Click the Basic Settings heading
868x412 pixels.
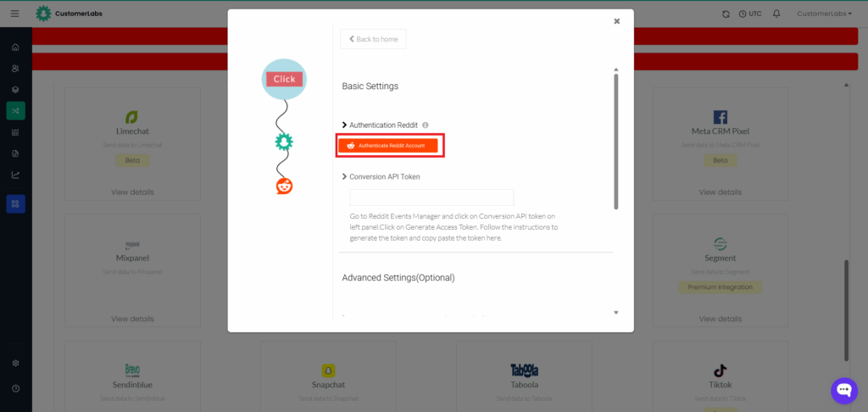(x=370, y=86)
